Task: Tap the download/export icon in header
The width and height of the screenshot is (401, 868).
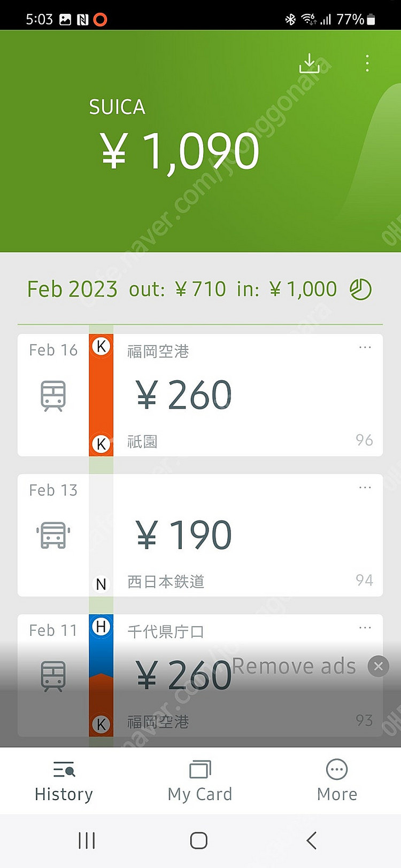Action: (x=309, y=63)
